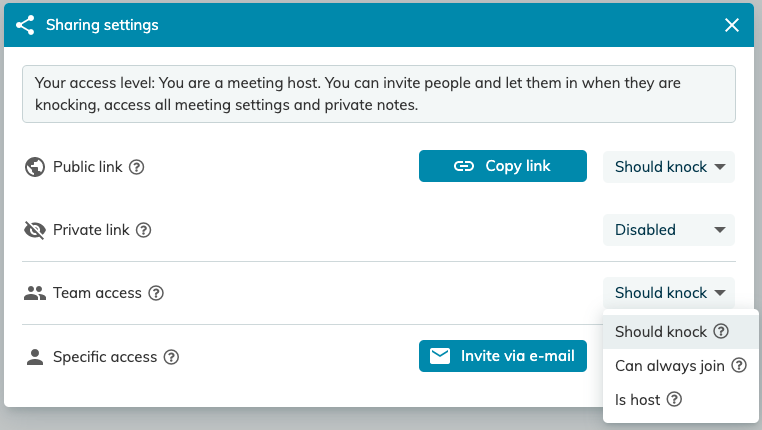Click the globe icon beside Public link

point(35,167)
